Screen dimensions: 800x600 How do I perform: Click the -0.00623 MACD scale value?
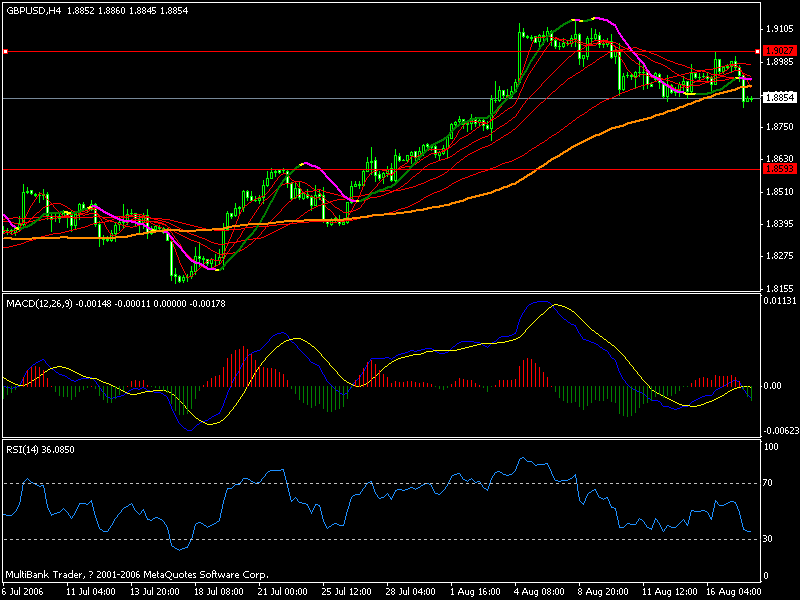tap(781, 431)
